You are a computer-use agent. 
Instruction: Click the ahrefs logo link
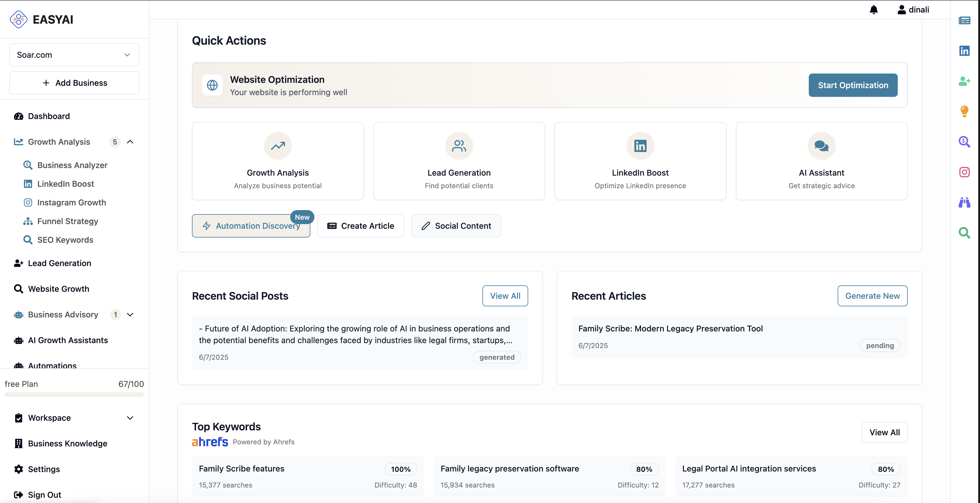click(210, 442)
